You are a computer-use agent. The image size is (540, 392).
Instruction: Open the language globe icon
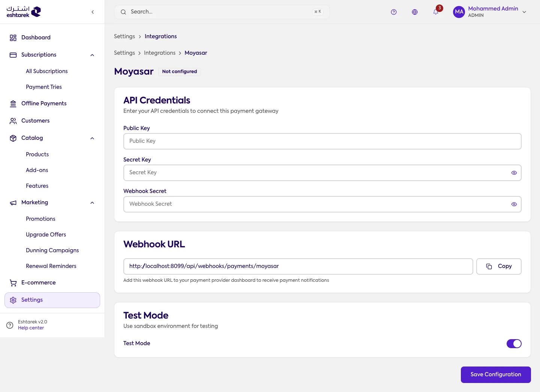point(415,12)
